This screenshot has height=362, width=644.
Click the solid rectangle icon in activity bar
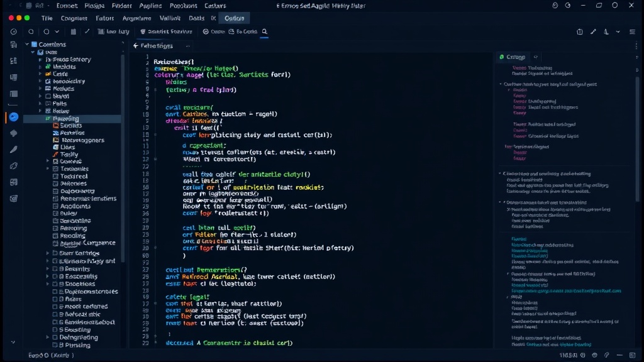pos(14,94)
